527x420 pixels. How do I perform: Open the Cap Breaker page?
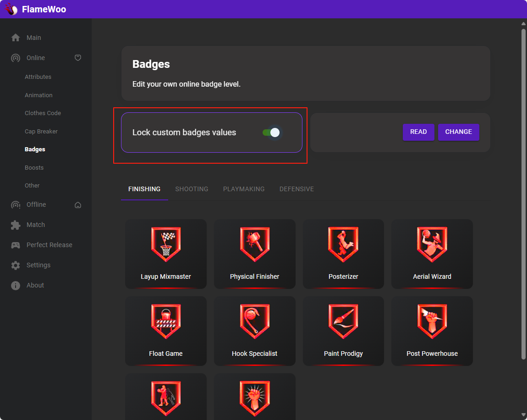click(x=41, y=132)
